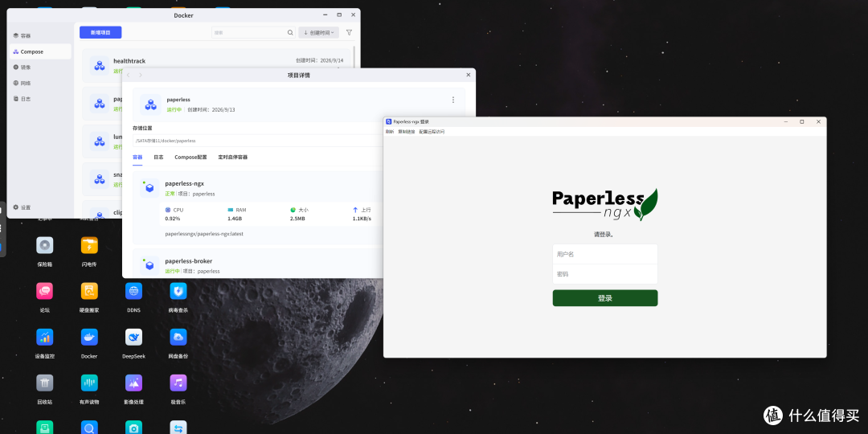
Task: Open the 网盘备份 desktop app
Action: coord(178,337)
